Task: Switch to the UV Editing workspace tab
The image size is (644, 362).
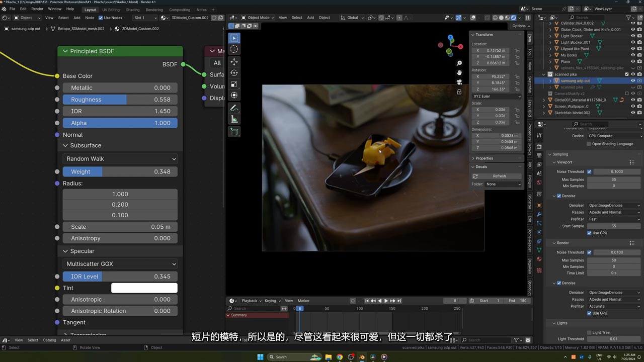Action: click(111, 10)
